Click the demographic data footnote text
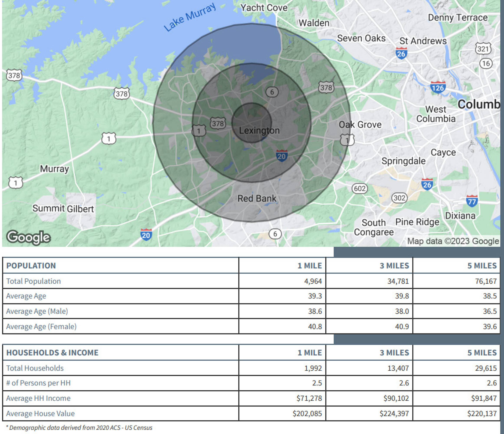Viewport: 504px width, 434px height. click(x=79, y=428)
